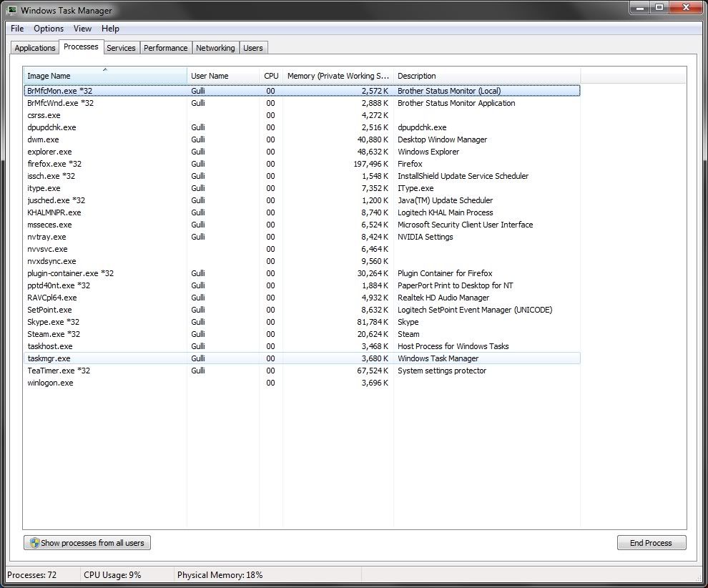Sort by Image Name column header
Viewport: 708px width, 588px height.
pyautogui.click(x=105, y=75)
